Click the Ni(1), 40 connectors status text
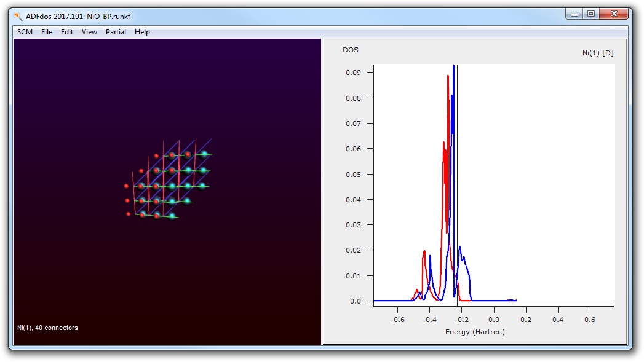The height and width of the screenshot is (362, 644). (x=47, y=328)
